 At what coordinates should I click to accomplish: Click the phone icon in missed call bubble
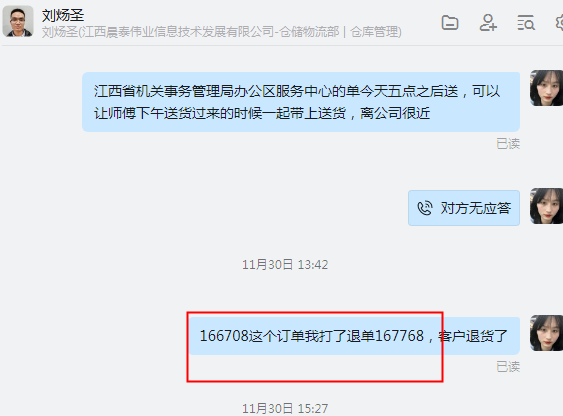(x=425, y=208)
